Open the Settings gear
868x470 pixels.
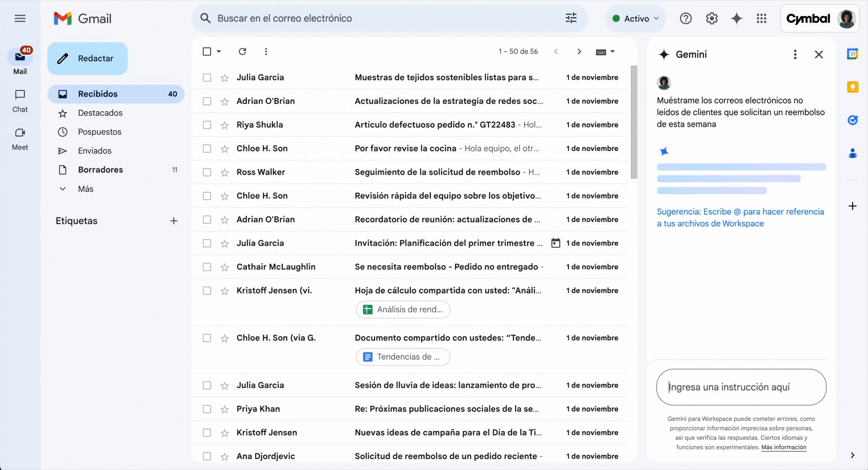coord(711,18)
